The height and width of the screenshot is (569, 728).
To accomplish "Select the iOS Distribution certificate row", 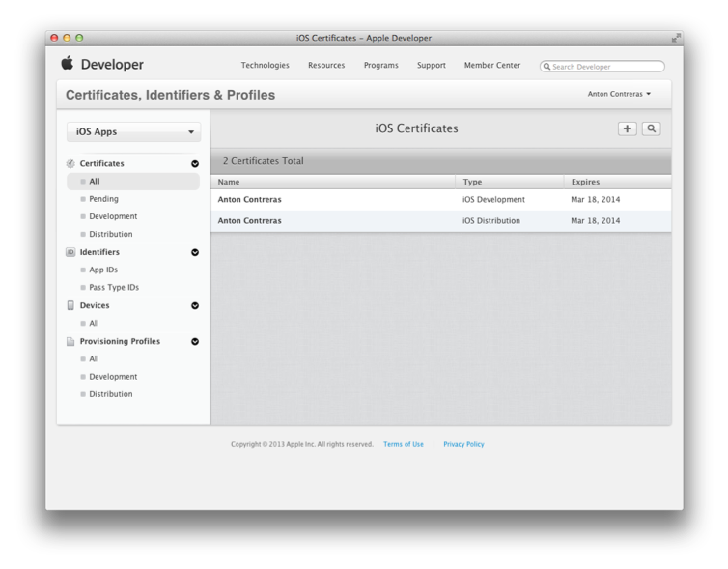I will (x=440, y=221).
